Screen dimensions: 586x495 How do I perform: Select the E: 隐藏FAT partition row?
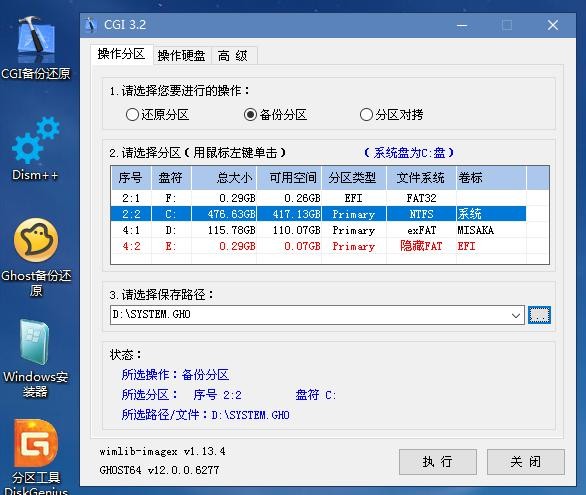pos(318,246)
